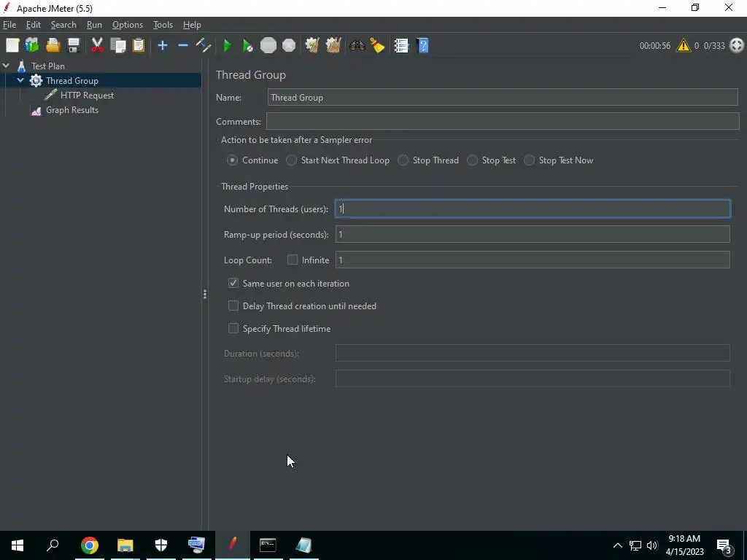Viewport: 747px width, 560px height.
Task: Select the Continue radio button
Action: point(232,160)
